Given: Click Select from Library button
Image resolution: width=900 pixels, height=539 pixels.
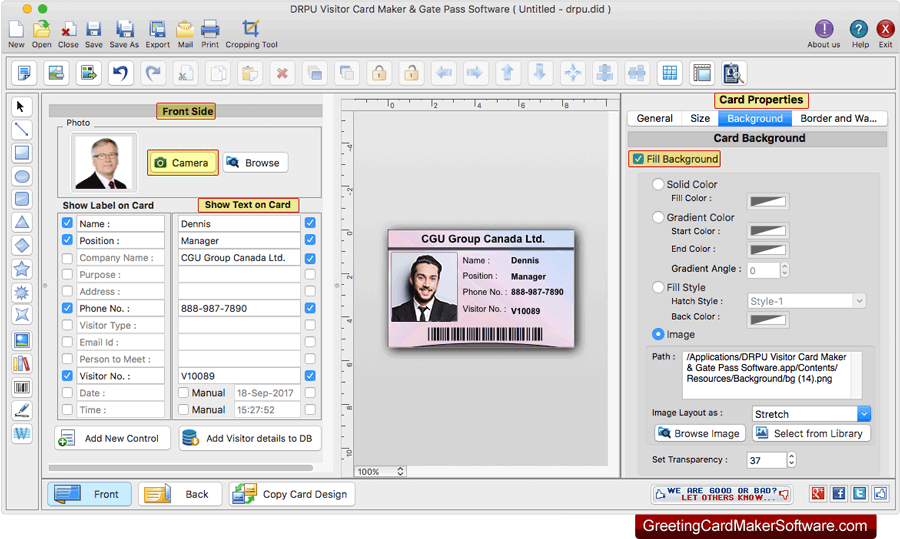Looking at the screenshot, I should 811,433.
